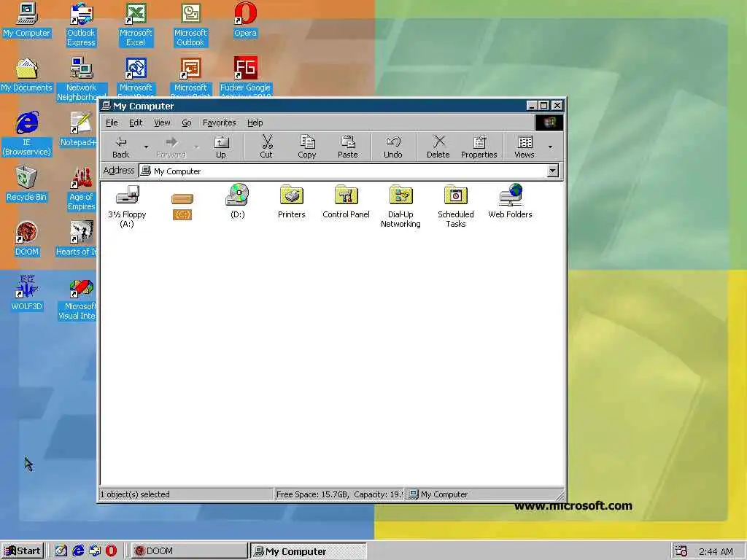Click the Properties toolbar button
Screen dimensions: 747x560
point(479,147)
